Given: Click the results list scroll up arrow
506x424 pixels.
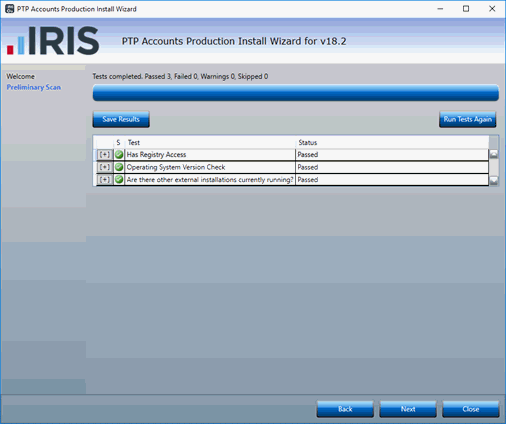Looking at the screenshot, I should [x=494, y=154].
